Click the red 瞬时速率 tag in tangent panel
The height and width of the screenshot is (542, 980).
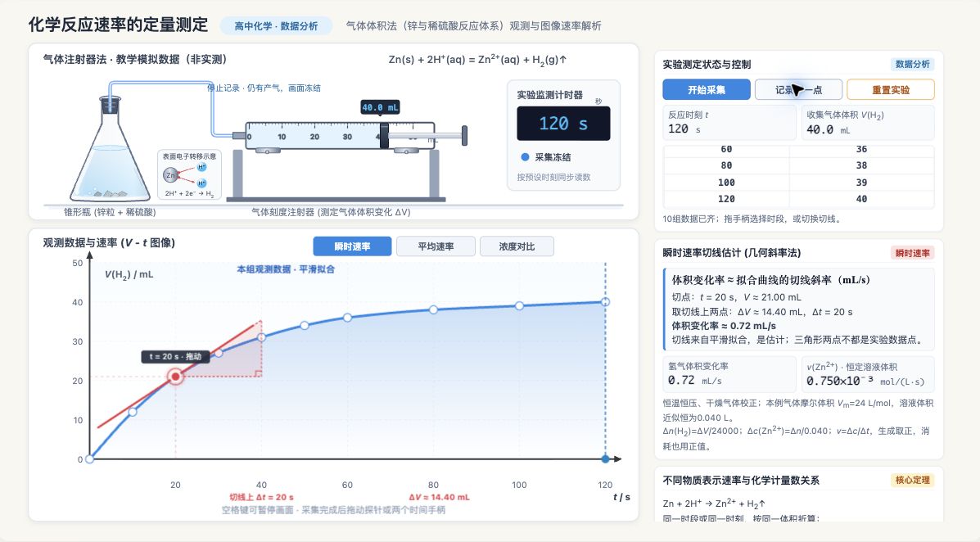click(913, 252)
